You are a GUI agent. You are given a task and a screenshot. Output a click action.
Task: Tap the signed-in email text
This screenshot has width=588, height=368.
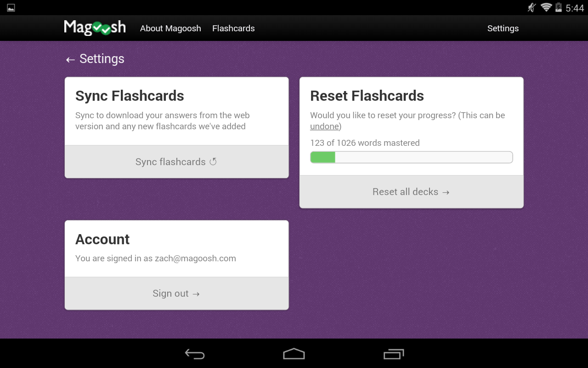195,259
